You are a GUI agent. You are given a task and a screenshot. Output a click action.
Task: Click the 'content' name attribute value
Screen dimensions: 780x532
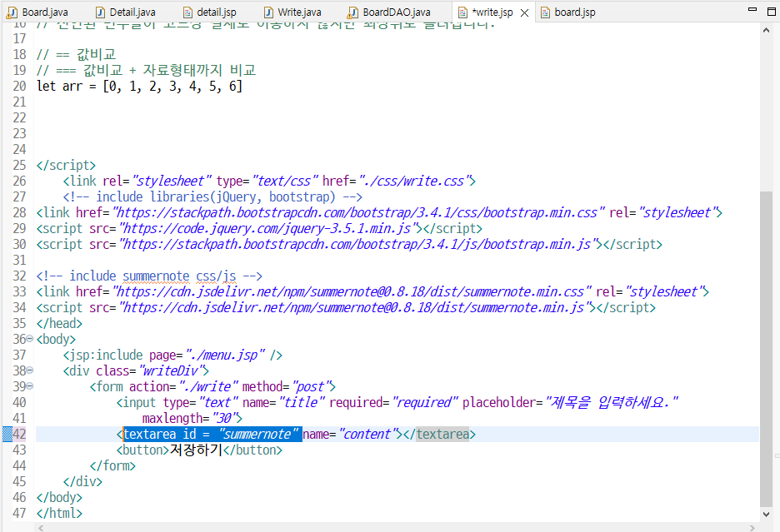(x=367, y=434)
